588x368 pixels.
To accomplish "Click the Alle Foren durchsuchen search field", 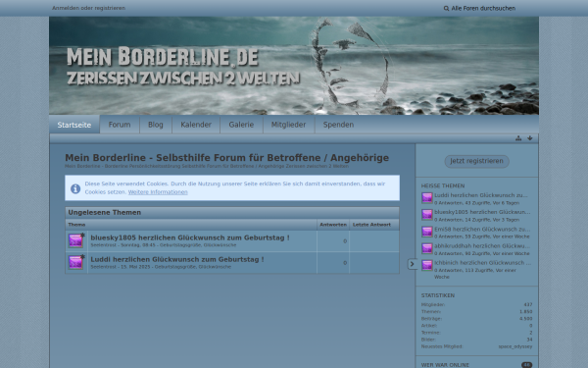I will click(483, 8).
